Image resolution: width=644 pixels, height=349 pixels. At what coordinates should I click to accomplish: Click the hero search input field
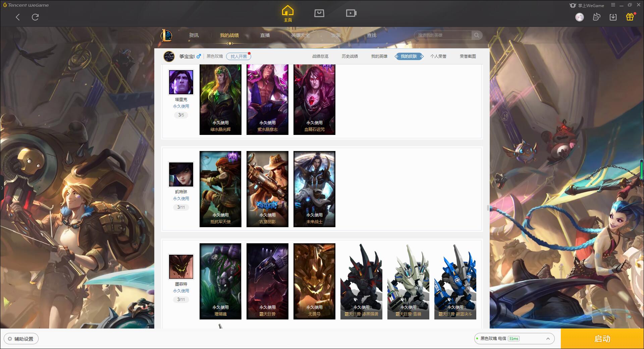click(443, 35)
